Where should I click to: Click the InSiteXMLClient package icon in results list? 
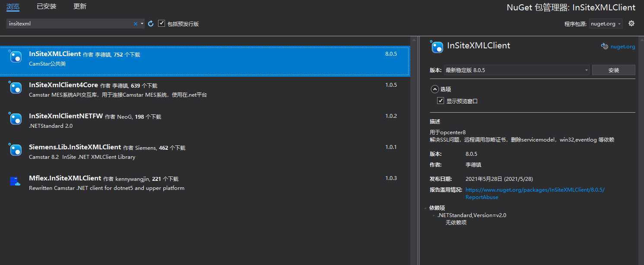16,57
